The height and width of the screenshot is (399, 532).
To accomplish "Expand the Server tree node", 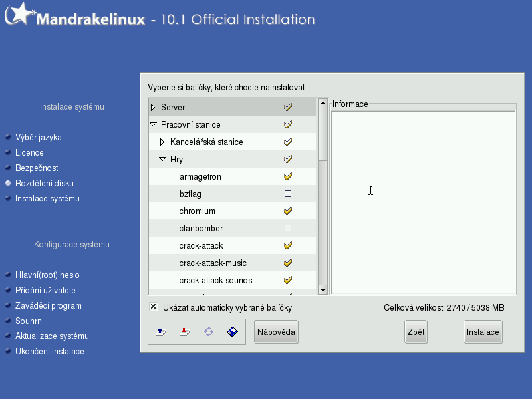I will click(x=153, y=107).
